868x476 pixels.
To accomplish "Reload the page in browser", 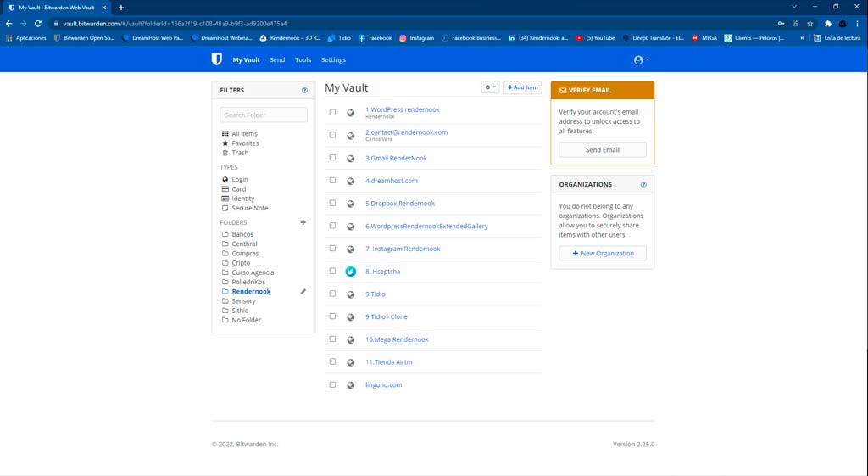I will 37,24.
